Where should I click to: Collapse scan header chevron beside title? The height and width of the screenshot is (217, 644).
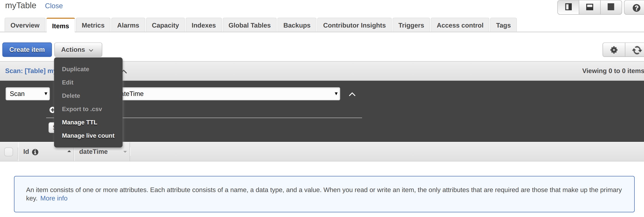[x=124, y=72]
